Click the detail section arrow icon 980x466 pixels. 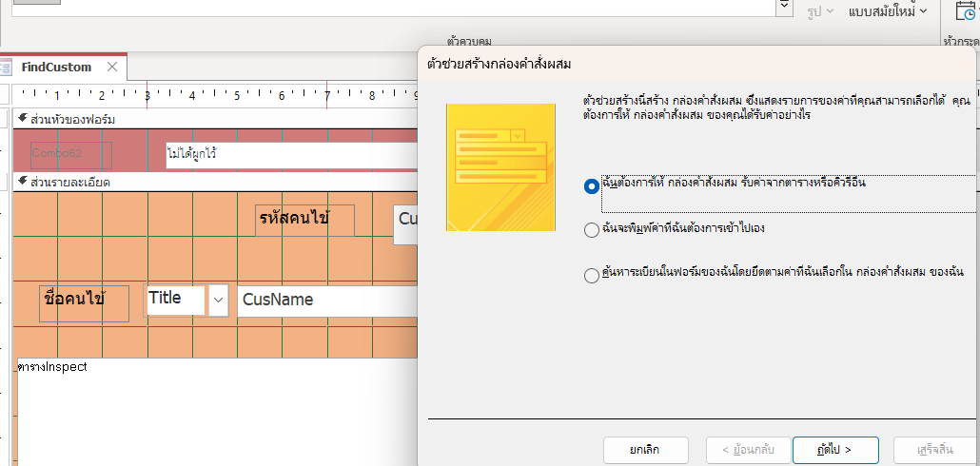pyautogui.click(x=23, y=181)
